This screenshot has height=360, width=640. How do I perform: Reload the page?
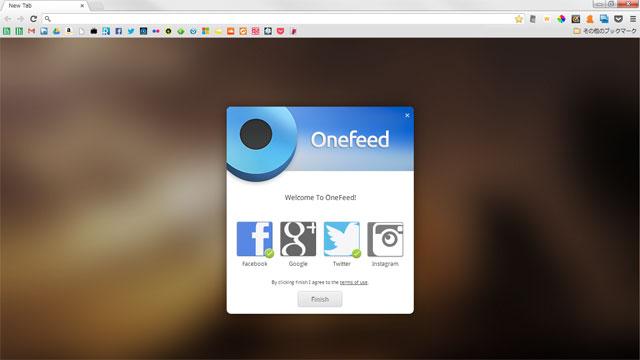(x=33, y=19)
